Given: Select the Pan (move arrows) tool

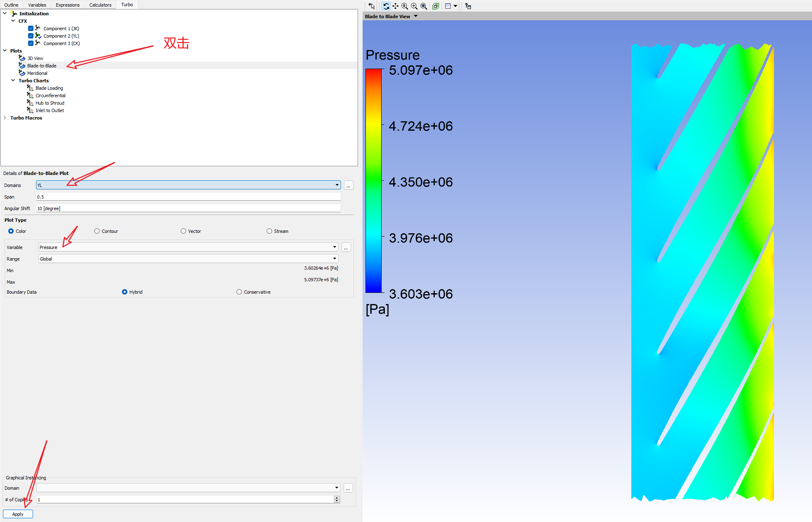Looking at the screenshot, I should [x=395, y=6].
